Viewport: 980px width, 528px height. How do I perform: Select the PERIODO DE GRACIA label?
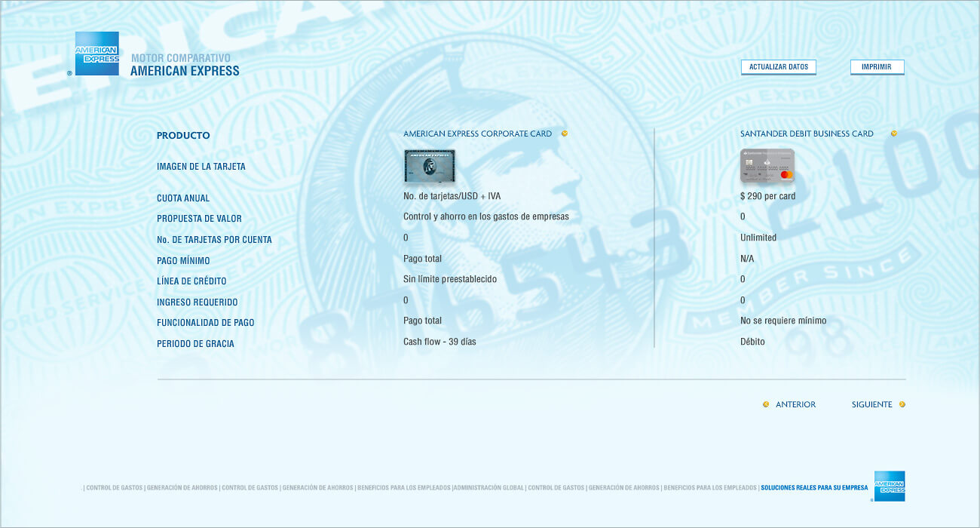click(x=195, y=344)
